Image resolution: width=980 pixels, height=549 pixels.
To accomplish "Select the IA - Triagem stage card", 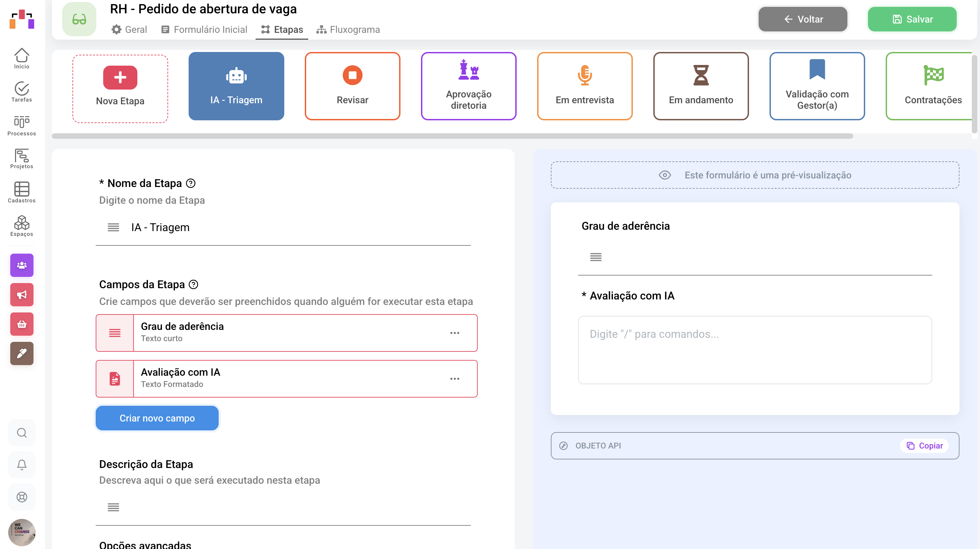I will pyautogui.click(x=236, y=86).
